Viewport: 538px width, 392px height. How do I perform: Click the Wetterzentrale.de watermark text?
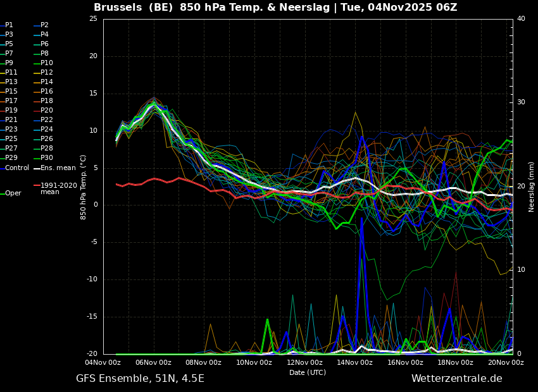pyautogui.click(x=456, y=379)
